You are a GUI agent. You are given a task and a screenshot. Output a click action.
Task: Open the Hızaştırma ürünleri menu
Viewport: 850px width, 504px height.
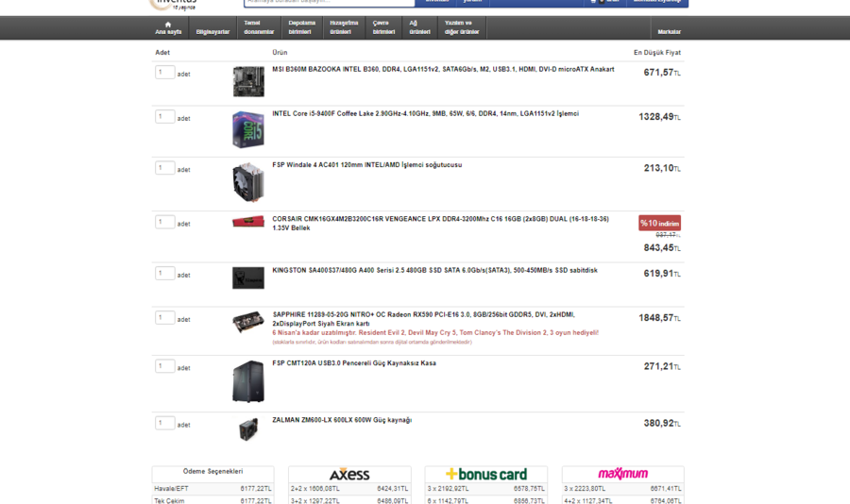tap(344, 27)
